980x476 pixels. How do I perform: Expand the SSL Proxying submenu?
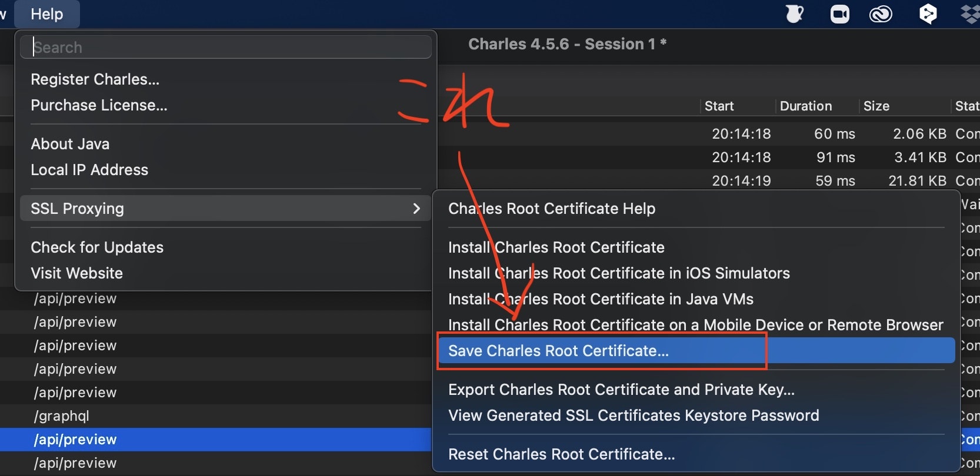point(226,209)
